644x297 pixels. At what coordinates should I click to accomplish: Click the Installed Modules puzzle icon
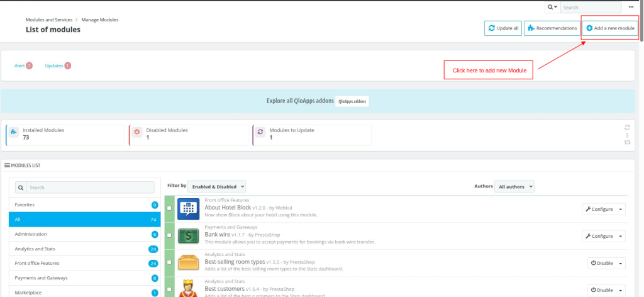14,132
